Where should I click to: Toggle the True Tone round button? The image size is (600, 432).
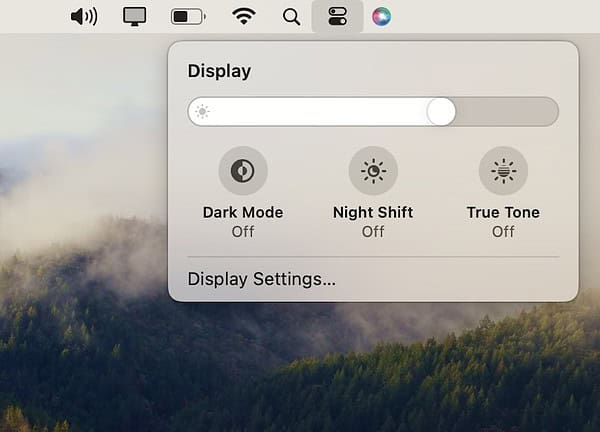pyautogui.click(x=503, y=171)
